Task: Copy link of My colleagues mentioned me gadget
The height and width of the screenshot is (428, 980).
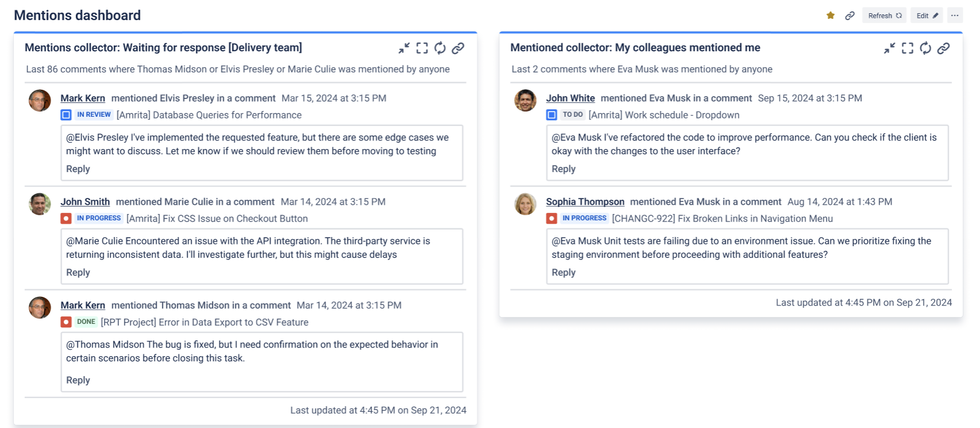Action: (943, 48)
